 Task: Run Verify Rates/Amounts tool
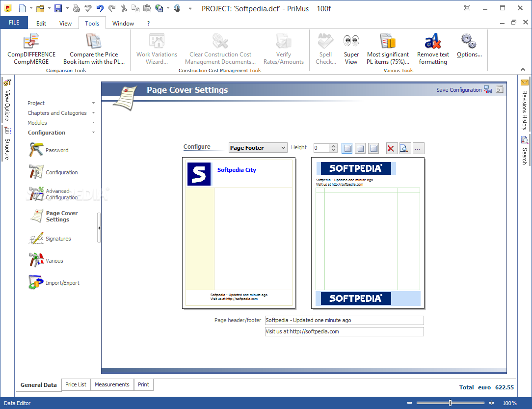coord(284,49)
